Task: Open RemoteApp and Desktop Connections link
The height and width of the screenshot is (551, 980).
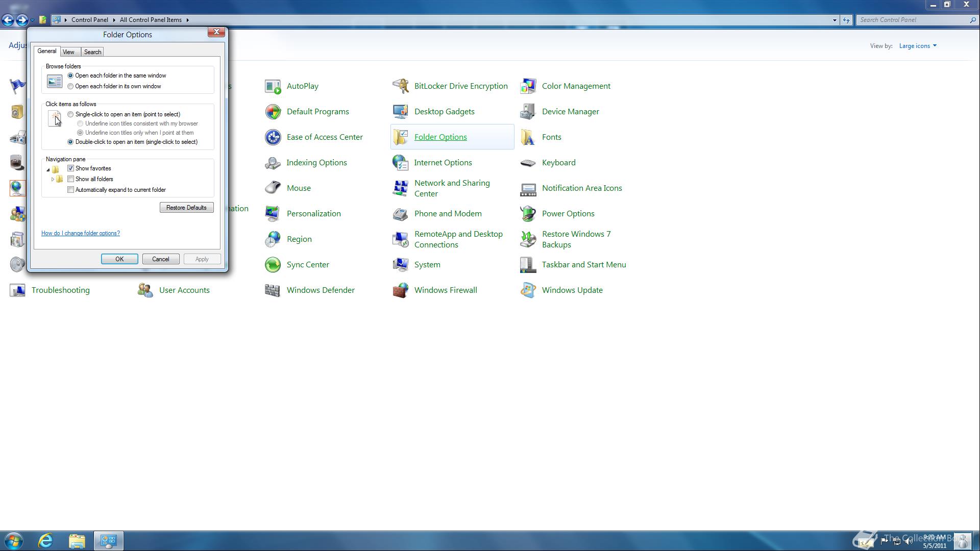Action: [x=458, y=239]
